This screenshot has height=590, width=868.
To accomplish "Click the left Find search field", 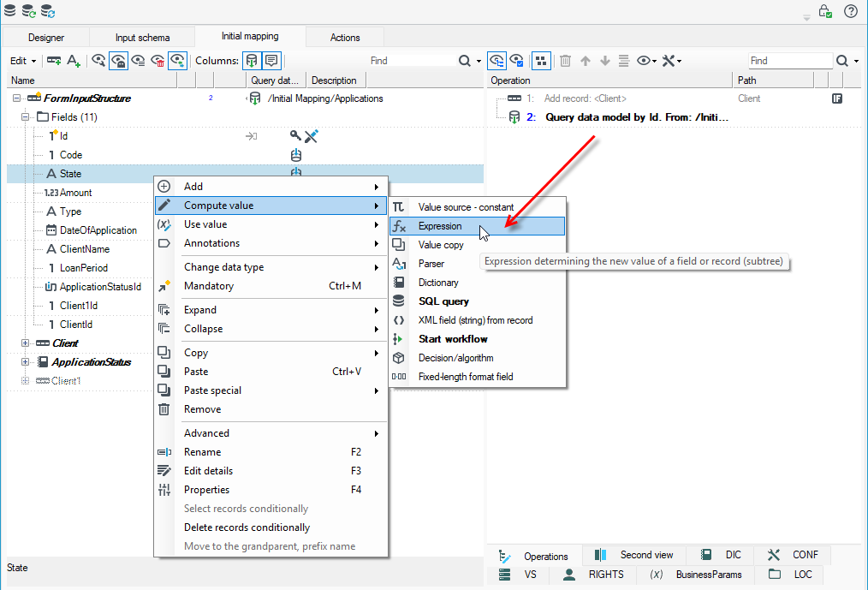I will (x=411, y=61).
